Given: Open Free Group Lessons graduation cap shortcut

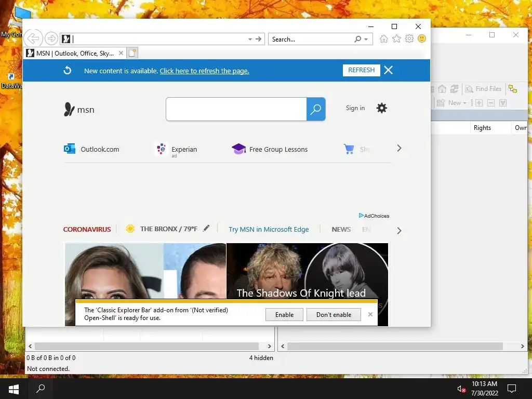Looking at the screenshot, I should coord(238,149).
